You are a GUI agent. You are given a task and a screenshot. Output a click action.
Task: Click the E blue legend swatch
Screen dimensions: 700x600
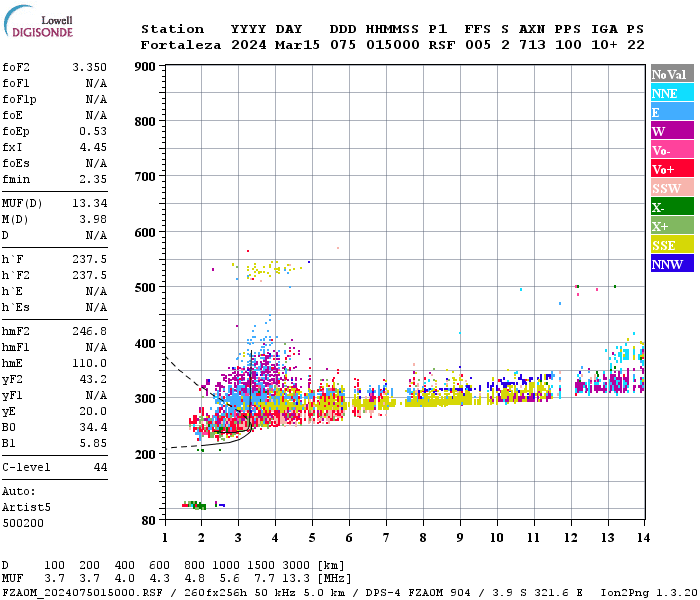672,112
